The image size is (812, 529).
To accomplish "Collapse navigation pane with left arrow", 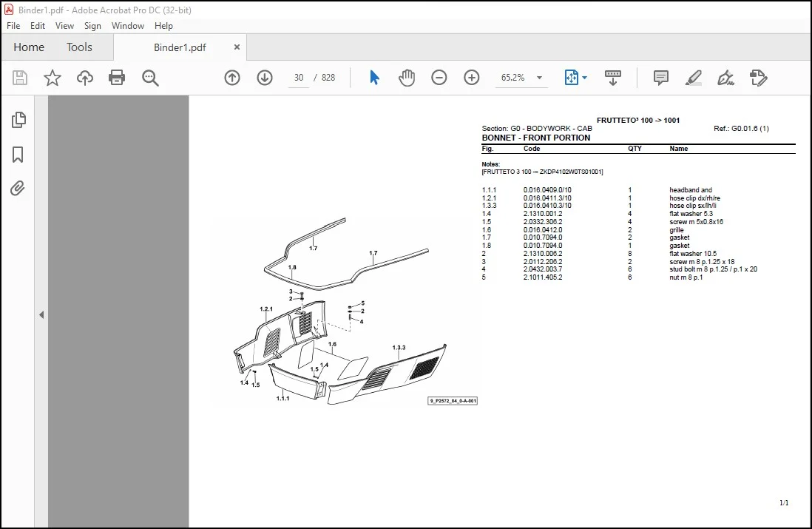I will (41, 315).
